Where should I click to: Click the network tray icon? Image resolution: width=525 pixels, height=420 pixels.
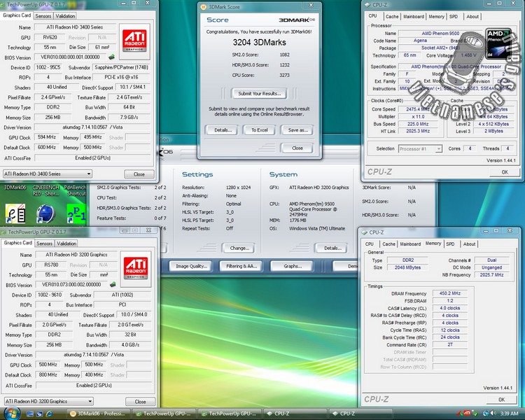click(x=485, y=414)
